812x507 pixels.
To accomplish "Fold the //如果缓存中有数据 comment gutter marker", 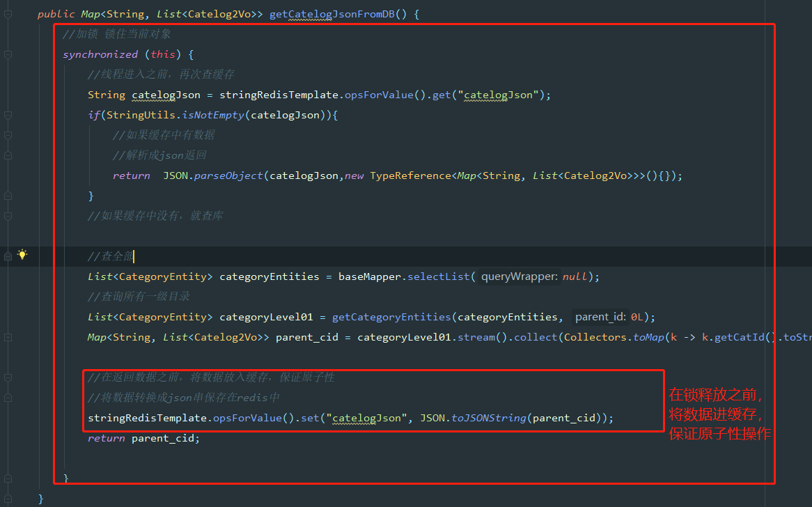I will pos(8,135).
